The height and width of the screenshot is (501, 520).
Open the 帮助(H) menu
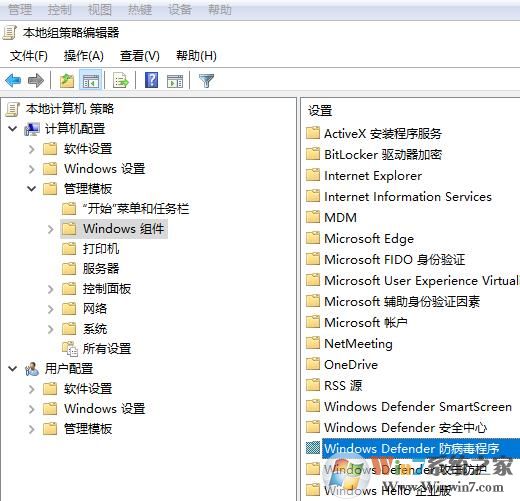pyautogui.click(x=196, y=56)
